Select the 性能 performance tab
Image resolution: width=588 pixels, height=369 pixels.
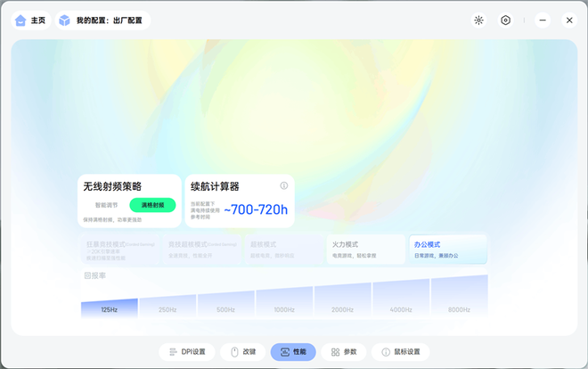point(293,352)
